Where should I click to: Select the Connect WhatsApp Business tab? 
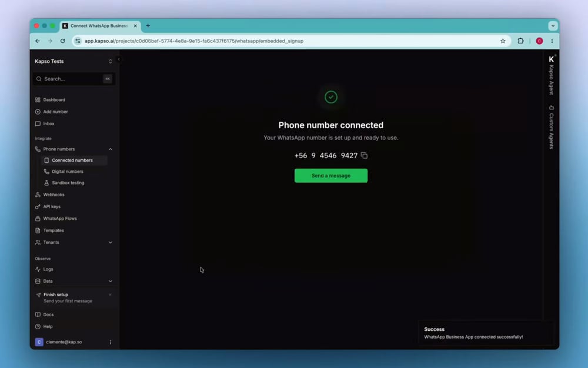[99, 26]
